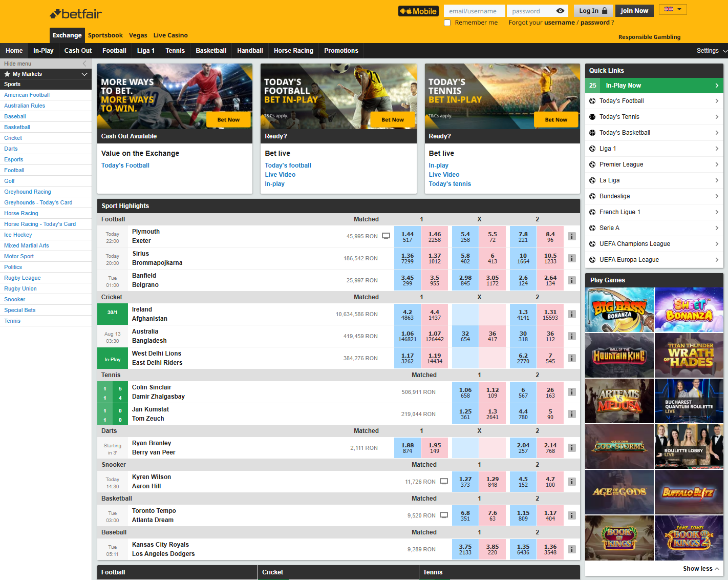This screenshot has width=728, height=580.
Task: Open Sweet Bonanza game thumbnail
Action: [689, 309]
